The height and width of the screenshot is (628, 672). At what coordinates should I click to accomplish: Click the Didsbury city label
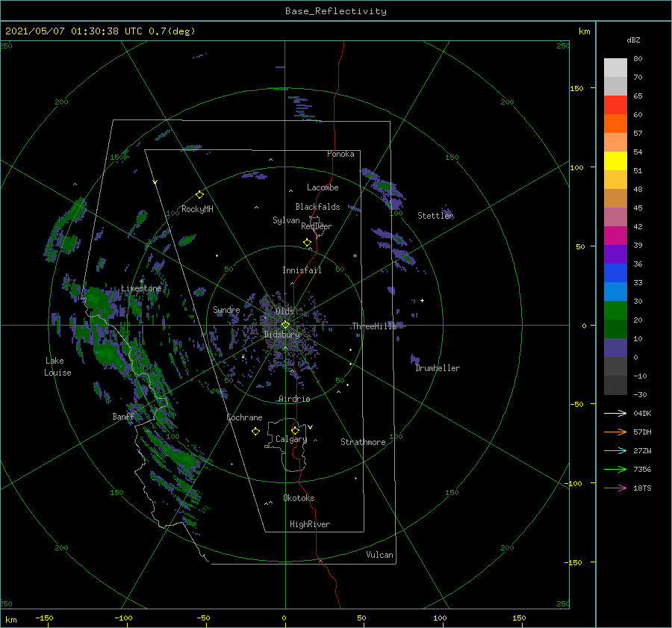pos(281,334)
